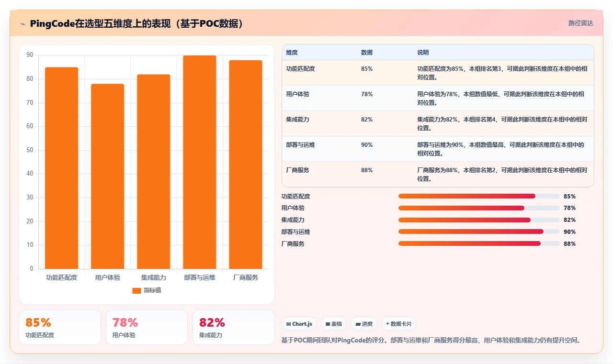The width and height of the screenshot is (613, 364).
Task: Click the y-axis tick label 50
Action: (x=30, y=150)
